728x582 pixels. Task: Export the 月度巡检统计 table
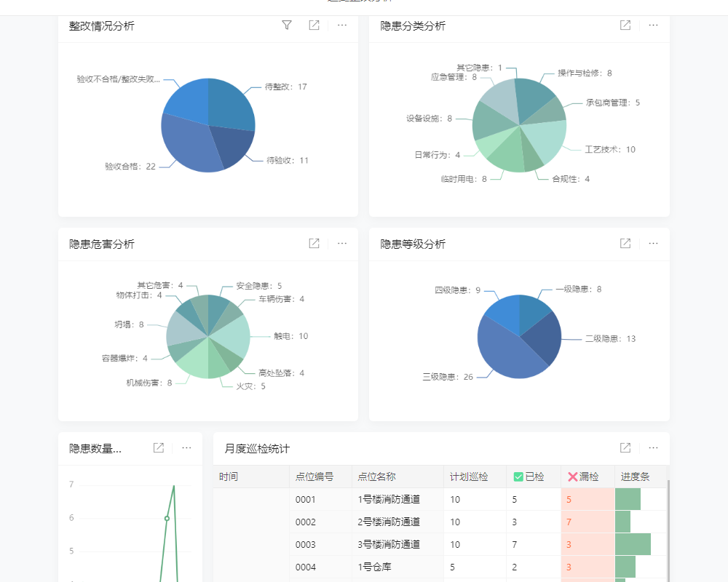pyautogui.click(x=625, y=447)
